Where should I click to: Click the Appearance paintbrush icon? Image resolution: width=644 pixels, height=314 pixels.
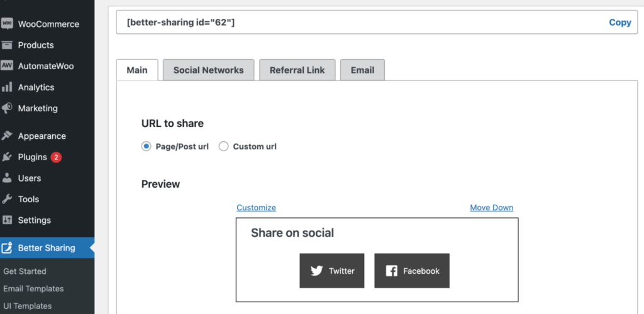7,136
